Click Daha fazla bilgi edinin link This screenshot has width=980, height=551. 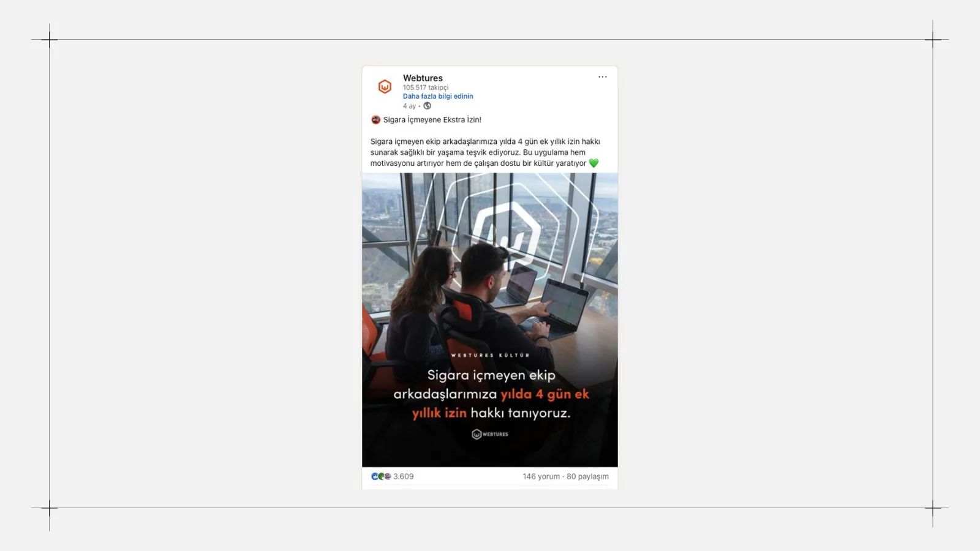pos(438,96)
